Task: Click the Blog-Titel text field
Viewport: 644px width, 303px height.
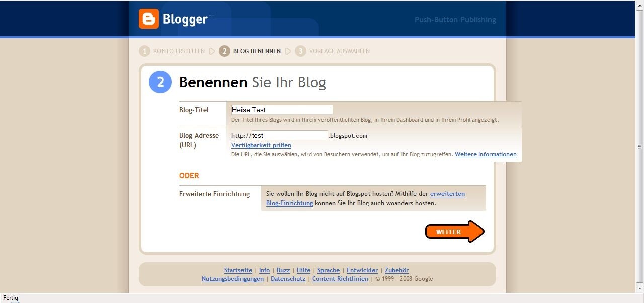Action: coord(282,109)
